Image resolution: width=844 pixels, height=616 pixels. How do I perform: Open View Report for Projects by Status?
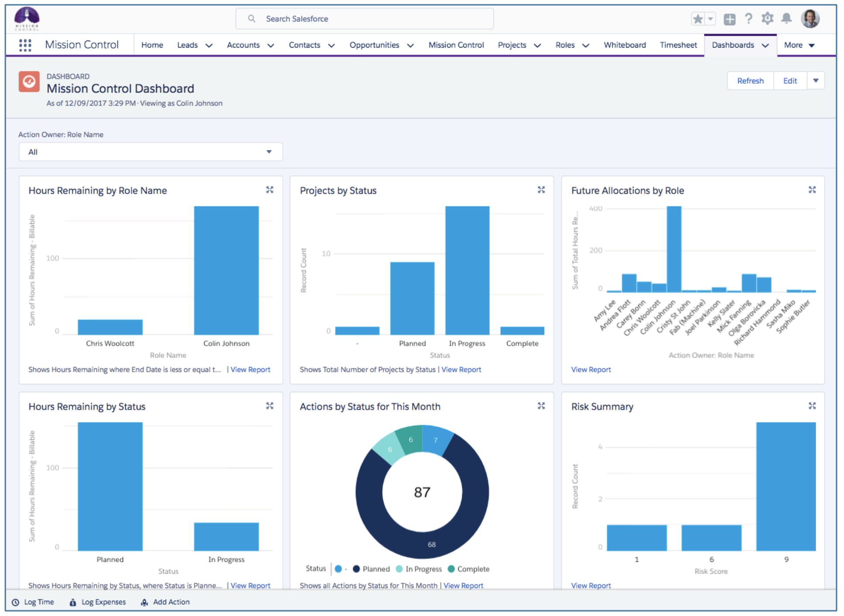(x=461, y=370)
